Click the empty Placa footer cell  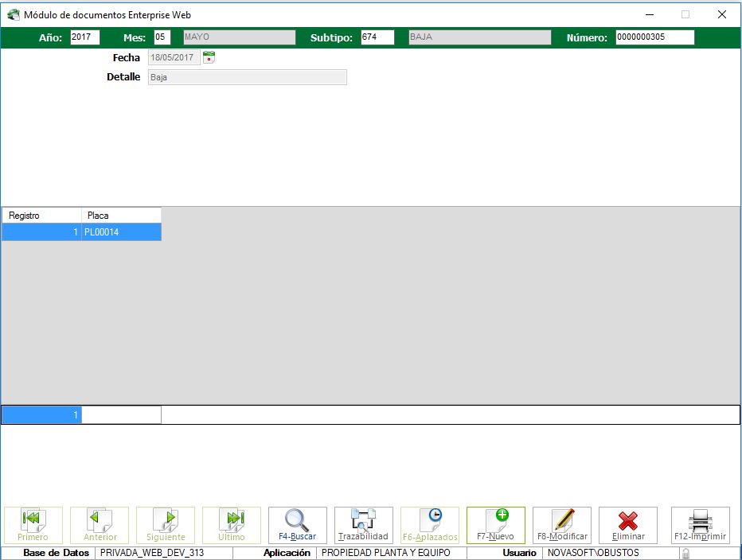[122, 415]
